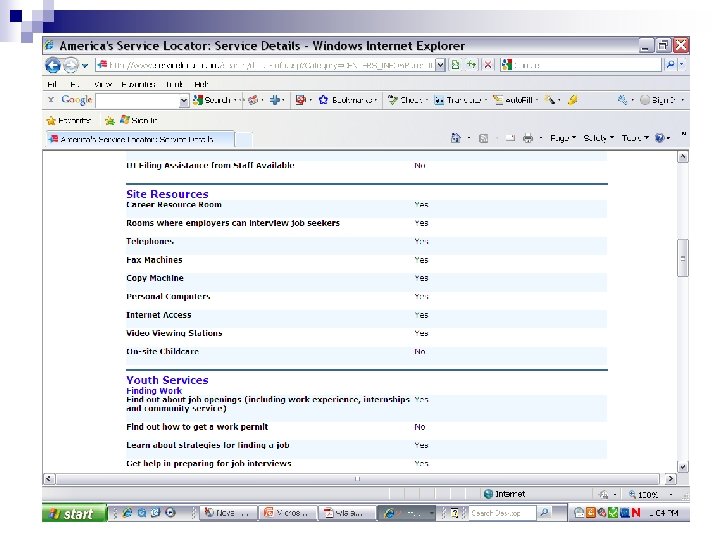Click the Youth Services heading

(x=167, y=380)
